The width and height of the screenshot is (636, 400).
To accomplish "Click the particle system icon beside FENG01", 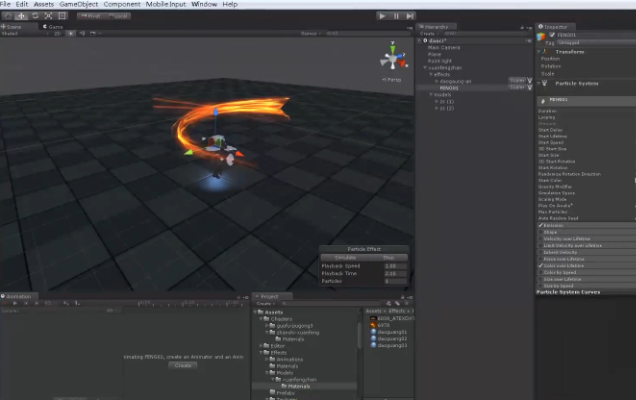I will [529, 87].
